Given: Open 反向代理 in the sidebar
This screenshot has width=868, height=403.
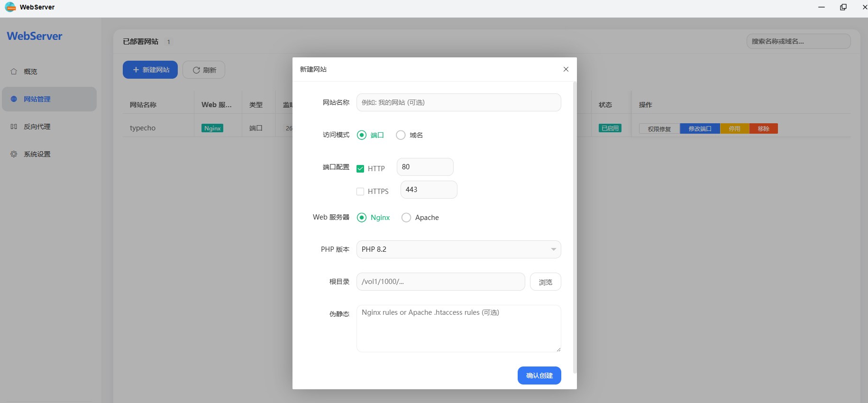Looking at the screenshot, I should (x=49, y=127).
